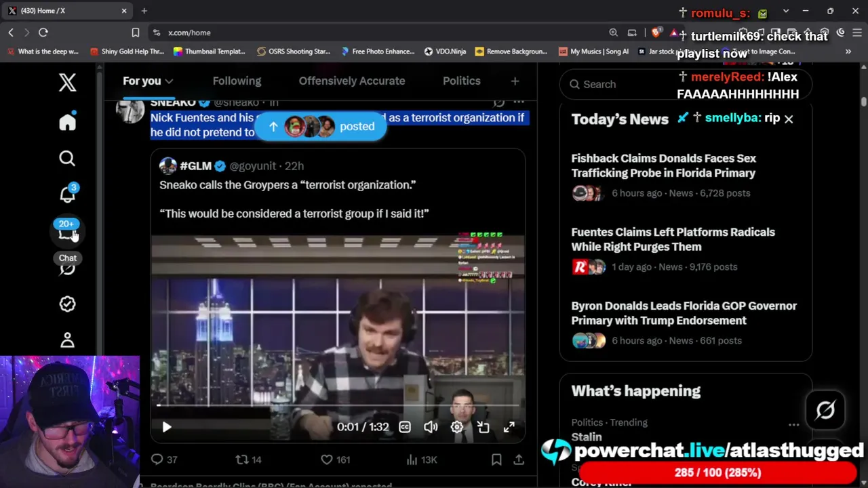Viewport: 868px width, 488px height.
Task: Like the post with 161 likes
Action: point(335,460)
